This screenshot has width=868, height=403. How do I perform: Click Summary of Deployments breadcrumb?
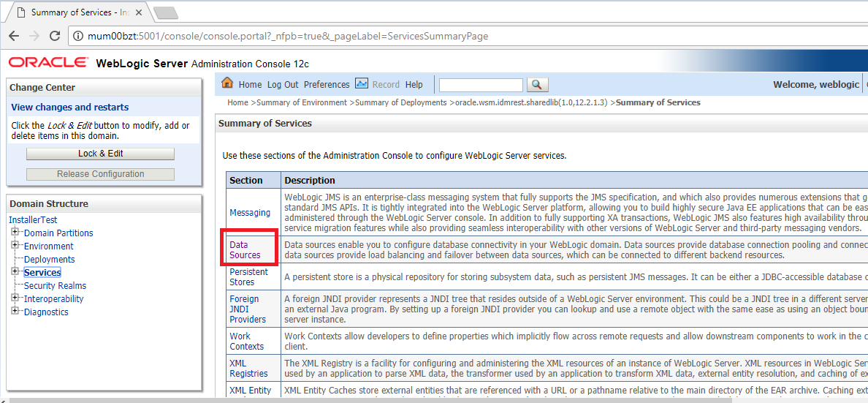(x=401, y=102)
